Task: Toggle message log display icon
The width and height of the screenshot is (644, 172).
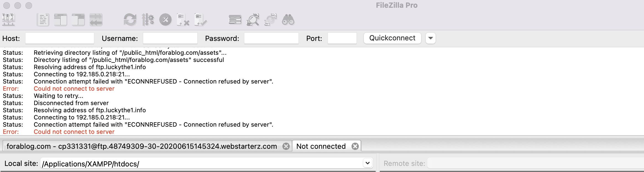Action: click(x=43, y=20)
